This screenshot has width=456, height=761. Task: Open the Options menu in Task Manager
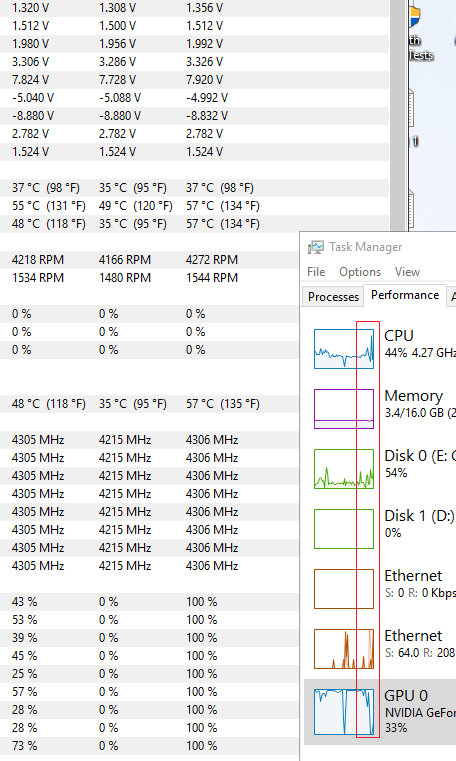coord(360,272)
